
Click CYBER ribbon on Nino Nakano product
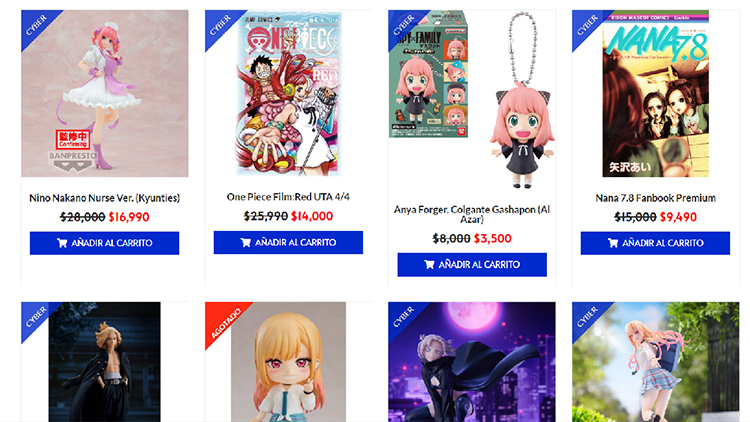(36, 25)
